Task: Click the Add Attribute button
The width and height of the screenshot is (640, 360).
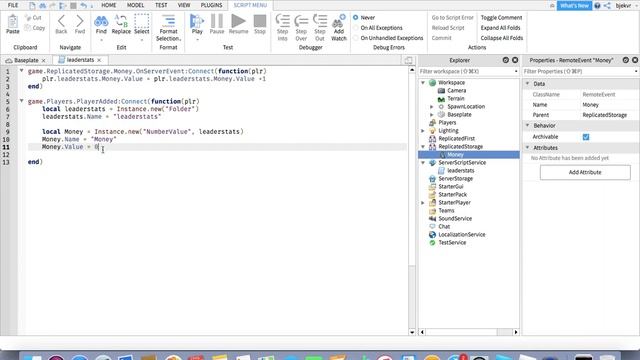Action: [585, 172]
